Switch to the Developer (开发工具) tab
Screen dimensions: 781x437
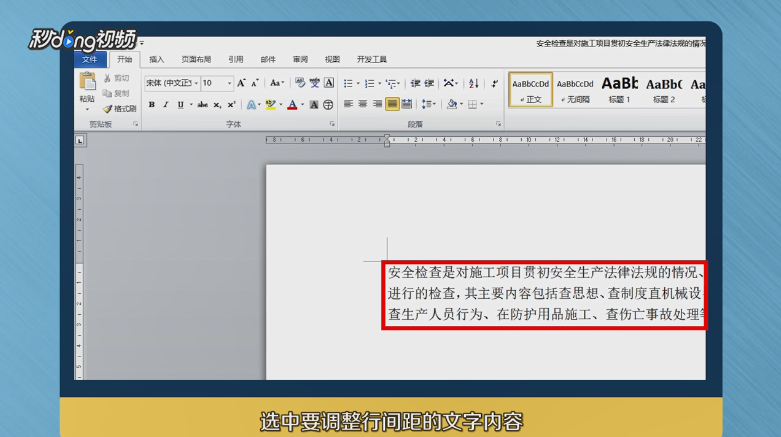coord(372,59)
